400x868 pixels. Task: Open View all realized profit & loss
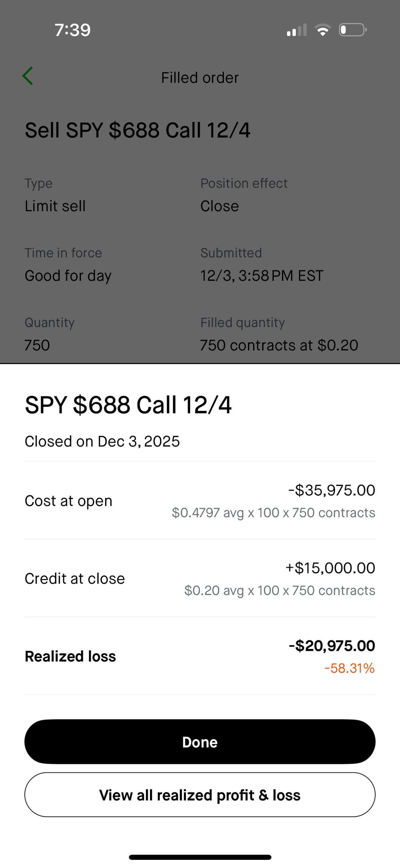[x=200, y=795]
